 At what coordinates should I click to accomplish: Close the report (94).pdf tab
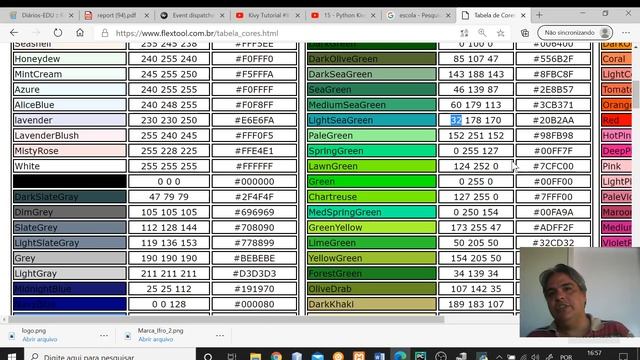click(x=147, y=16)
